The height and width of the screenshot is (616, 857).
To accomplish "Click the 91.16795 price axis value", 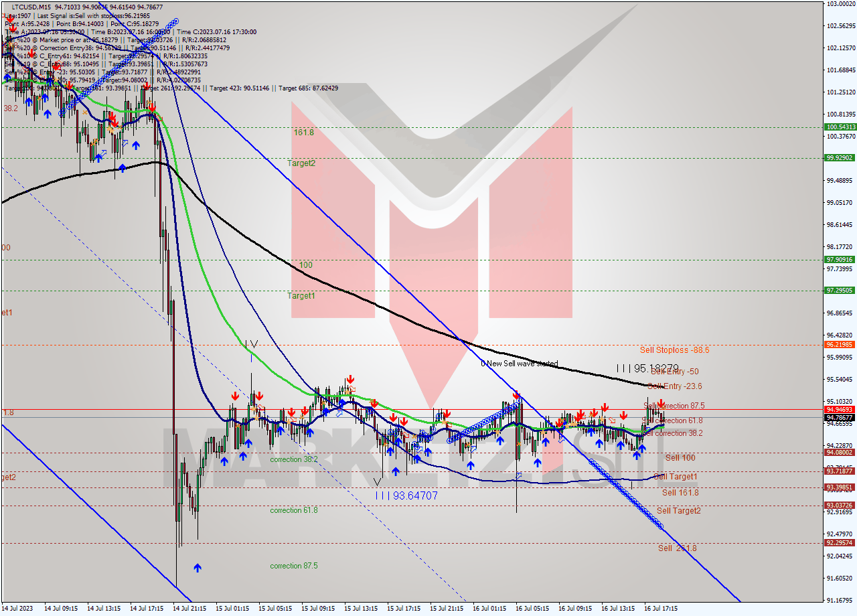I will (841, 600).
